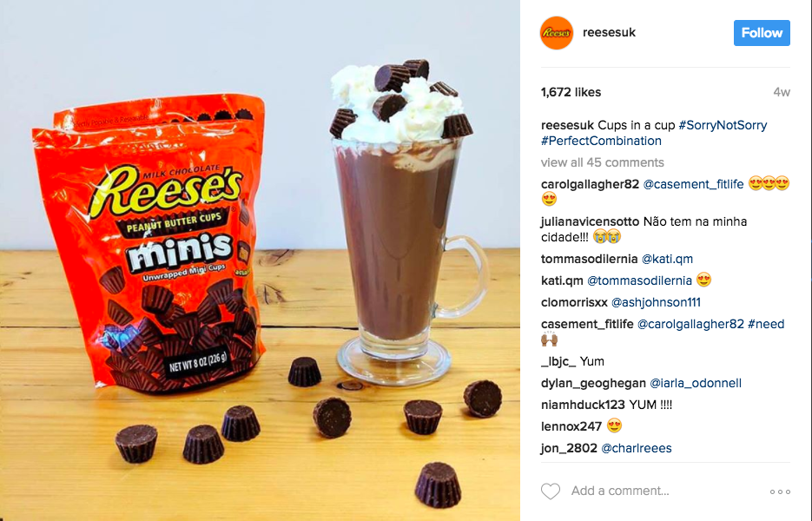Open the reesesuk profile username in header

click(x=609, y=32)
